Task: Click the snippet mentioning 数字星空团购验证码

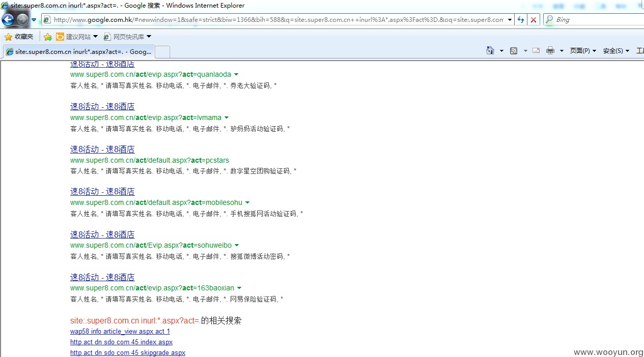Action: point(183,171)
